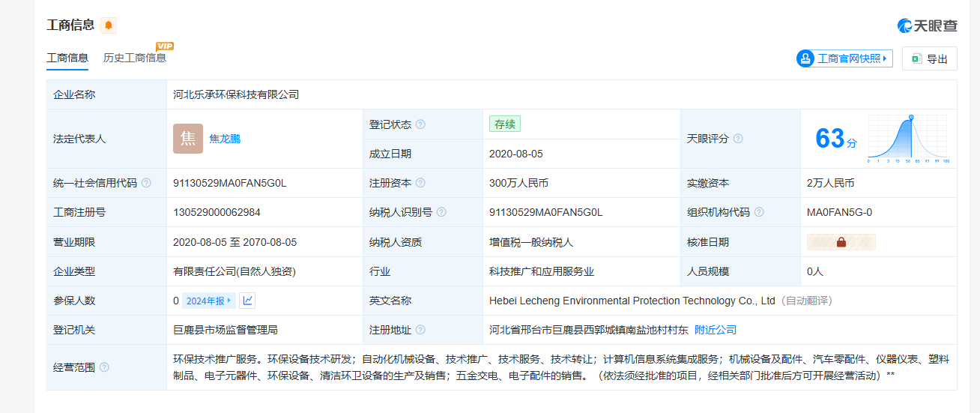Select registered capital 300万人民币

tap(519, 183)
